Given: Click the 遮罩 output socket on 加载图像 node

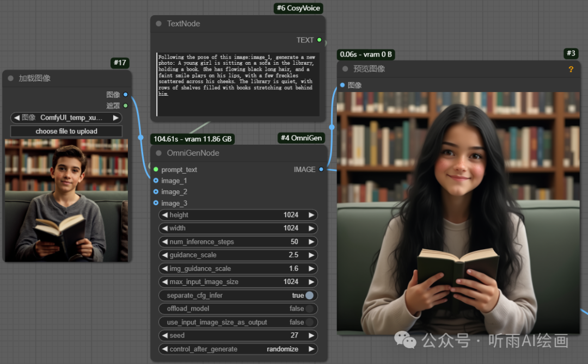Looking at the screenshot, I should tap(126, 106).
